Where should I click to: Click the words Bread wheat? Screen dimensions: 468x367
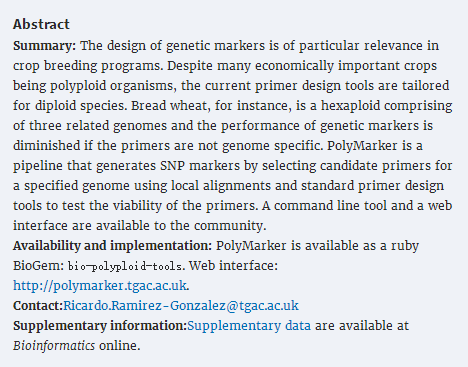(x=169, y=106)
